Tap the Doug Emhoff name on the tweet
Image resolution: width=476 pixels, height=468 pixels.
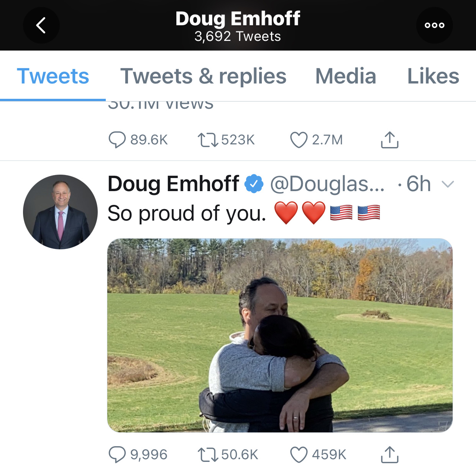(173, 184)
